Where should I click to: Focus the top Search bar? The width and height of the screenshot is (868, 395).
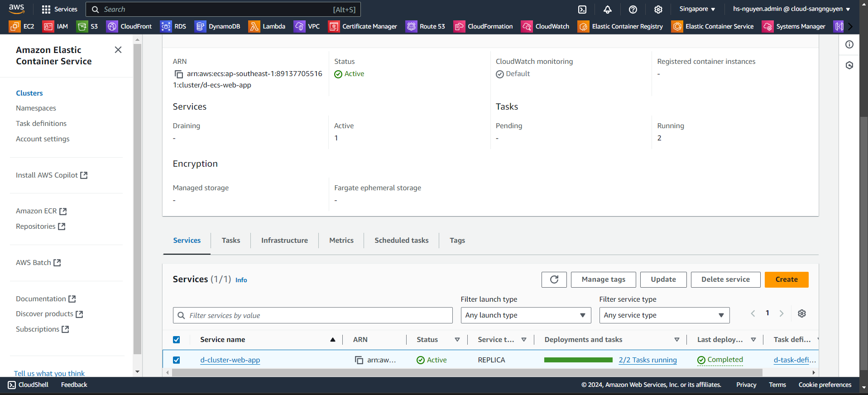pos(223,9)
